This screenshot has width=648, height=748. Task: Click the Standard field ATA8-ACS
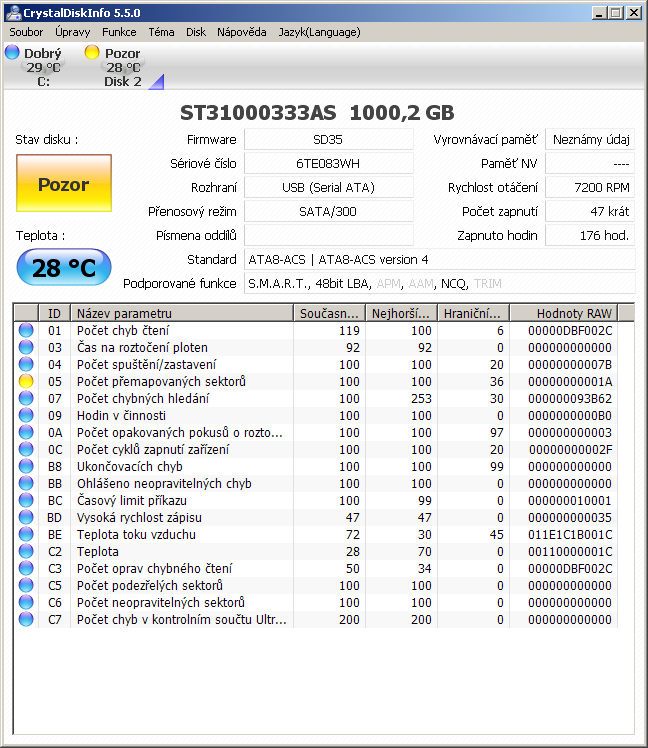(439, 260)
